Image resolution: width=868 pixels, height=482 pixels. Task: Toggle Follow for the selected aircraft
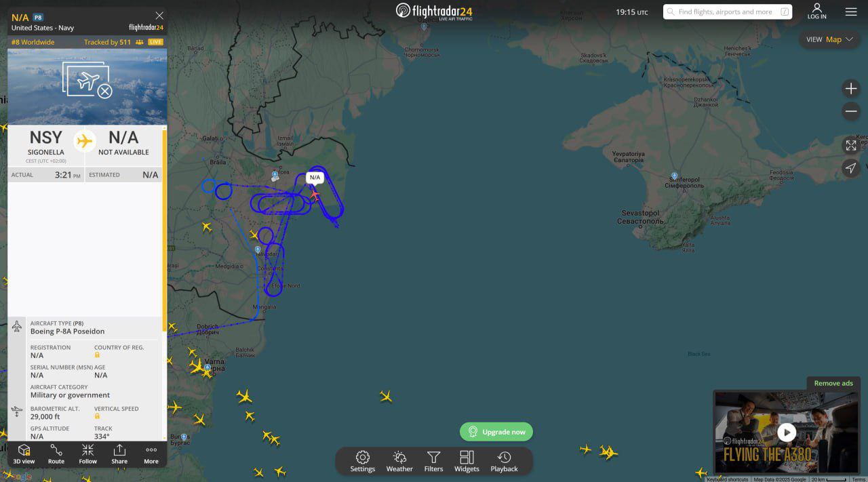pos(87,454)
